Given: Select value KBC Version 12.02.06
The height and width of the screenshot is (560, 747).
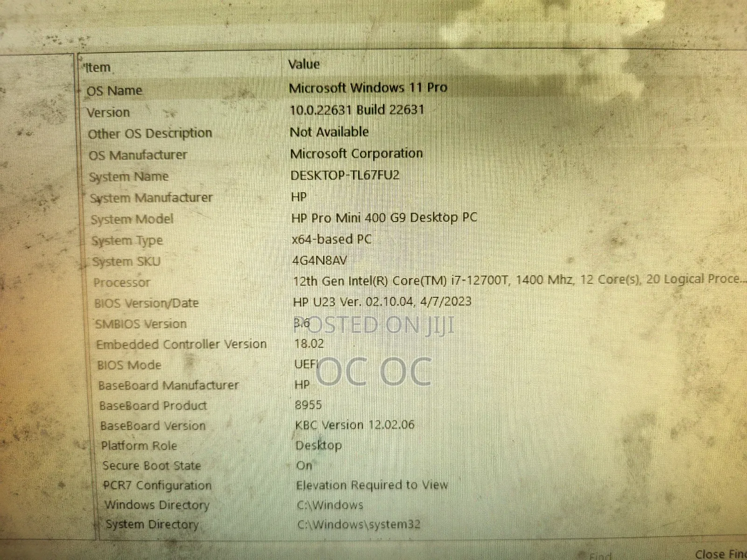Looking at the screenshot, I should (x=355, y=425).
